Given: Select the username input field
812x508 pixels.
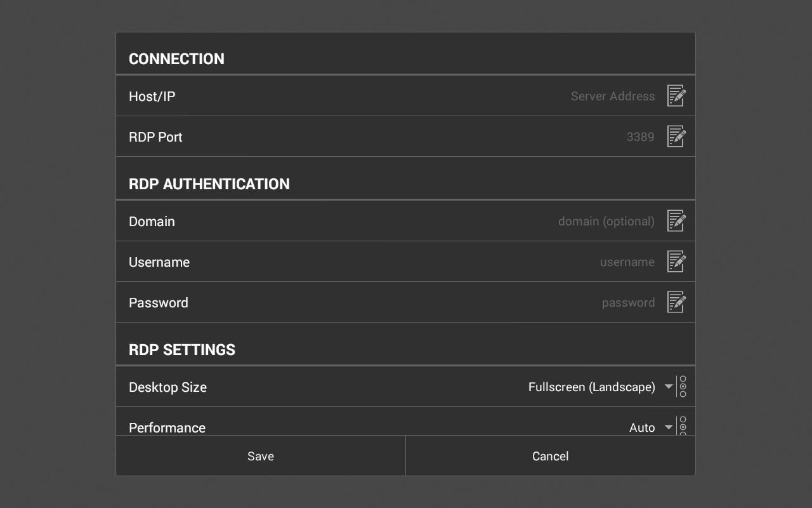Looking at the screenshot, I should [x=627, y=262].
